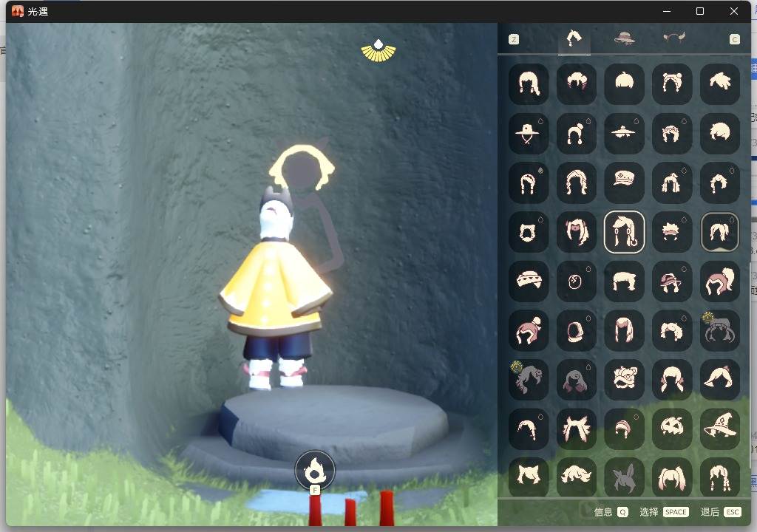Switch to the hat accessories tab

[624, 38]
